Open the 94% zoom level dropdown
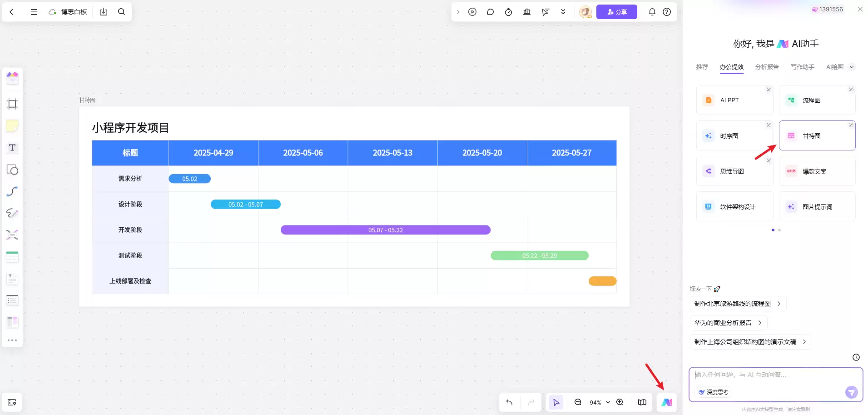Screen dimensions: 868x415 pos(600,402)
